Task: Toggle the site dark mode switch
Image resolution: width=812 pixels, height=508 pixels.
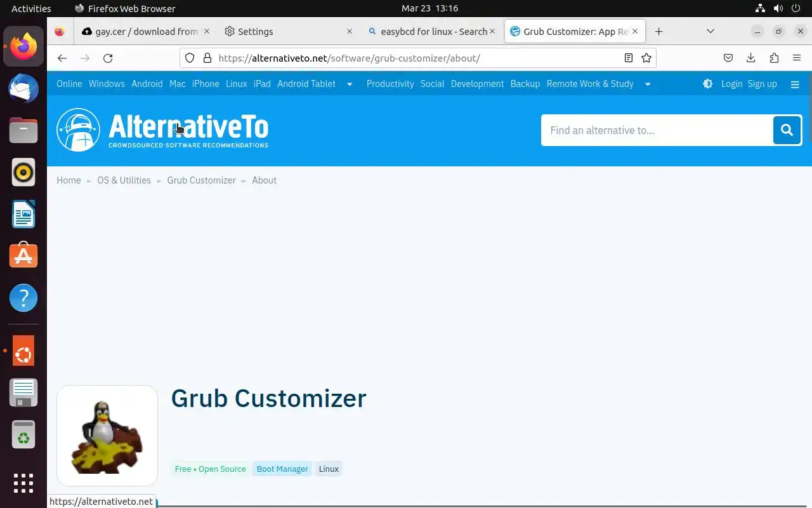Action: (708, 84)
